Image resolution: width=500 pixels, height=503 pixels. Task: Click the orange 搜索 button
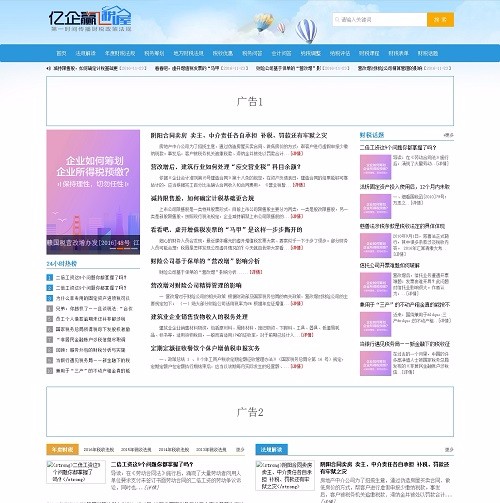(x=440, y=20)
